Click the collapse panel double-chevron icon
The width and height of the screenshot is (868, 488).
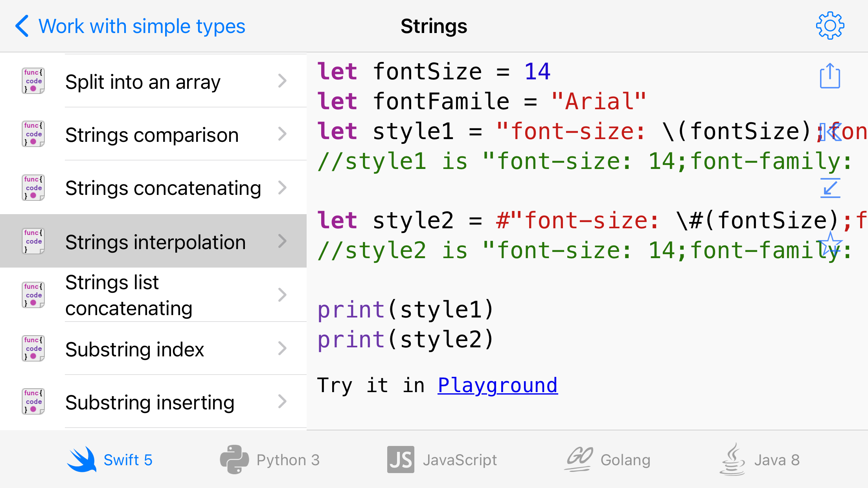pos(830,132)
